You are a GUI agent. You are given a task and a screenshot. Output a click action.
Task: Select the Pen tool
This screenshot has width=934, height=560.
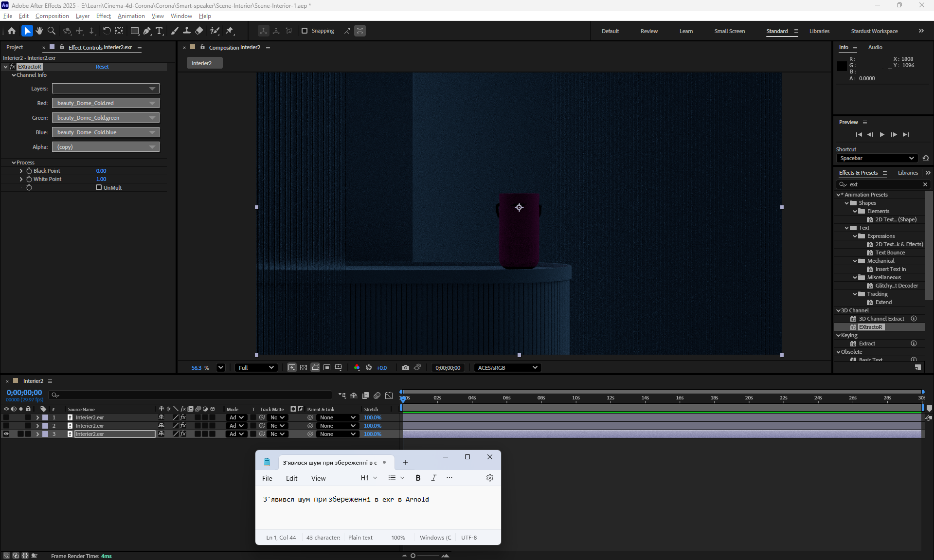pyautogui.click(x=147, y=31)
